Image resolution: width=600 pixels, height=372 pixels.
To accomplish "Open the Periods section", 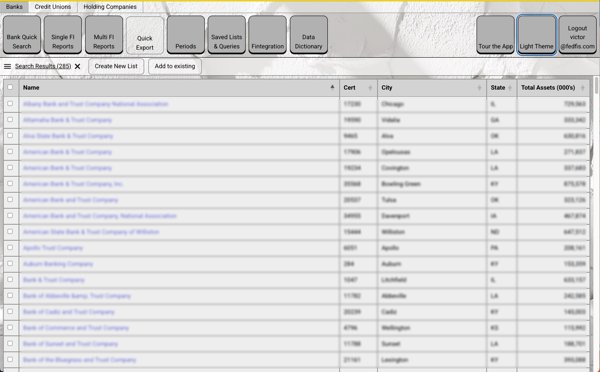I will click(x=186, y=35).
